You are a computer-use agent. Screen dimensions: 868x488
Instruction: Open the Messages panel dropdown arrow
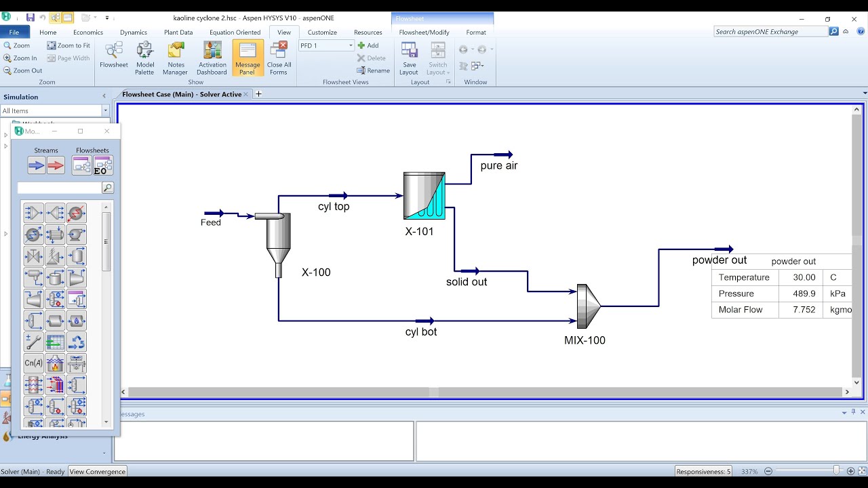(844, 412)
